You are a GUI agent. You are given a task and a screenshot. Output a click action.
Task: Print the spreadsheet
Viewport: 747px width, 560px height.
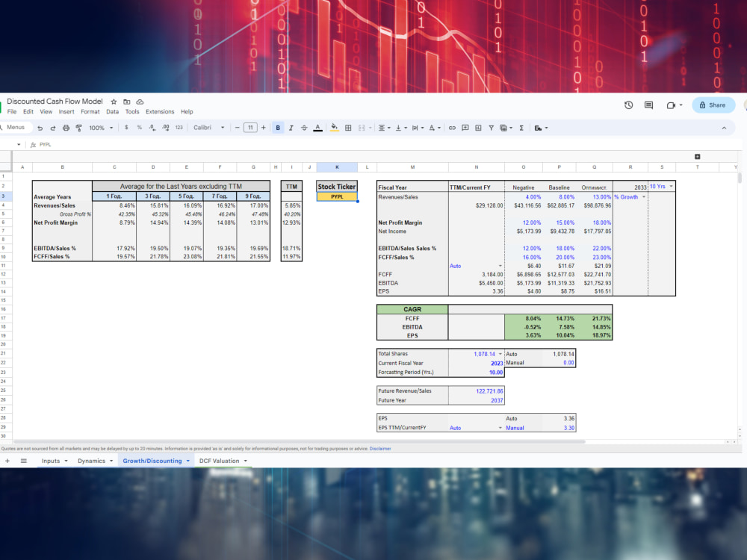[66, 128]
